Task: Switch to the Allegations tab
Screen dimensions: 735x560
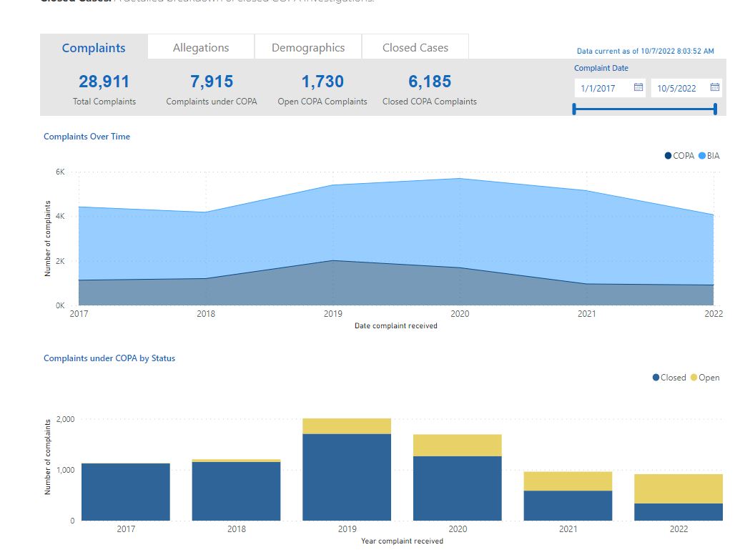Action: [x=201, y=47]
